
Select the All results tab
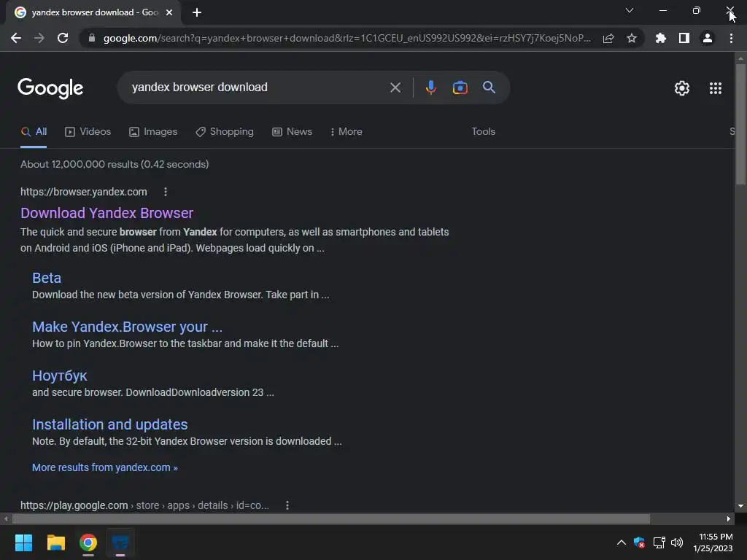pyautogui.click(x=34, y=132)
